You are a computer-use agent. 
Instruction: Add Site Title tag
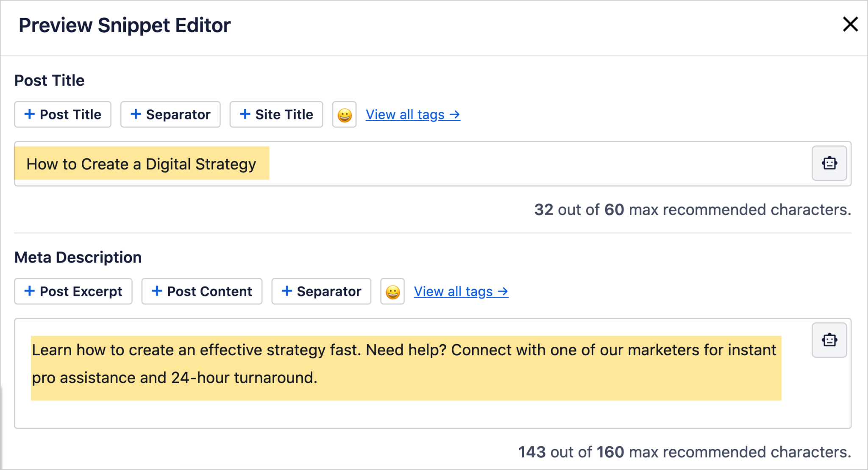tap(276, 114)
